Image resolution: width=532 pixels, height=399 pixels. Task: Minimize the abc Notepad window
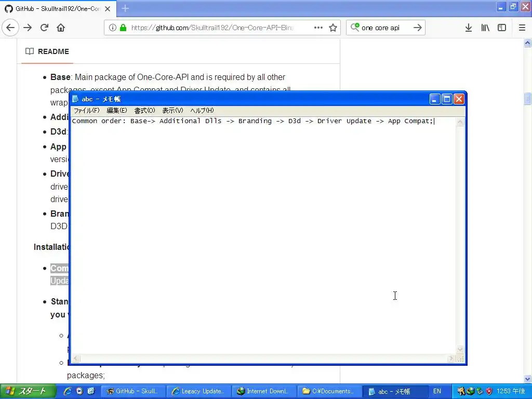point(435,99)
